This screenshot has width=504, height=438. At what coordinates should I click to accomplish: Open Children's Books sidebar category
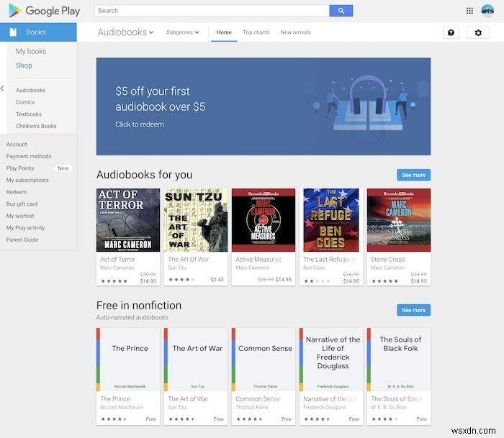click(36, 126)
